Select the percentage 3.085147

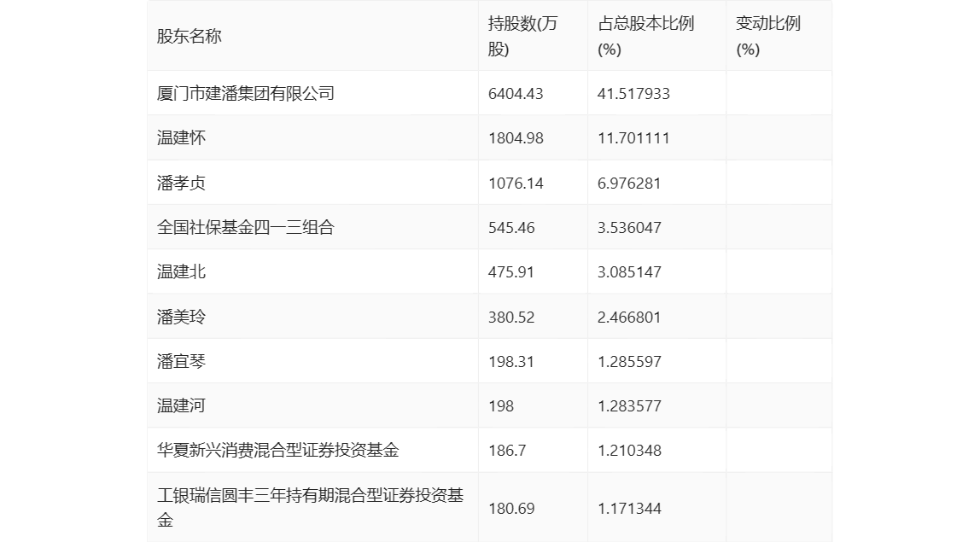coord(629,272)
